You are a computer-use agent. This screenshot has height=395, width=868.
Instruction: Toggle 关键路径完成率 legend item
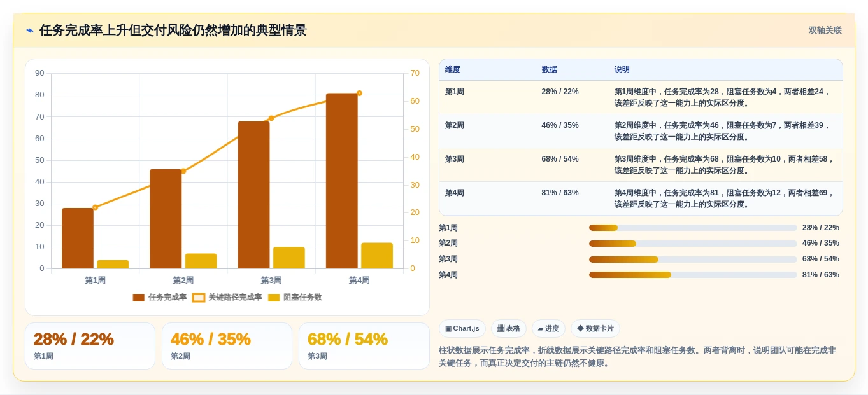click(227, 297)
